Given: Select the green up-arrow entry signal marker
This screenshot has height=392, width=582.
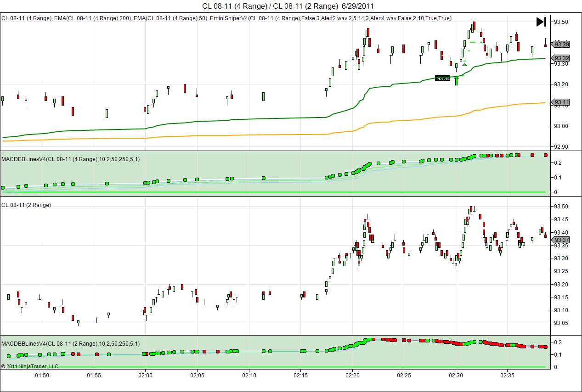Looking at the screenshot, I should [456, 81].
